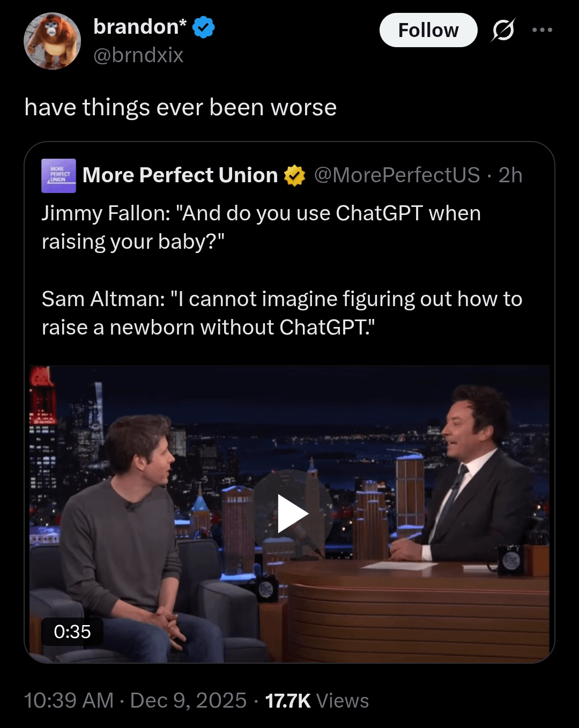
Task: Click the blue verified badge beside brandon*
Action: [x=203, y=27]
